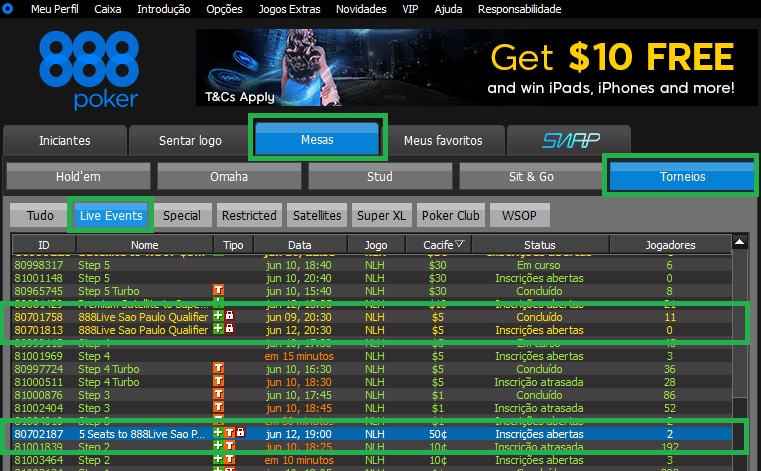Select the Torneios button
The height and width of the screenshot is (471, 761).
[682, 176]
